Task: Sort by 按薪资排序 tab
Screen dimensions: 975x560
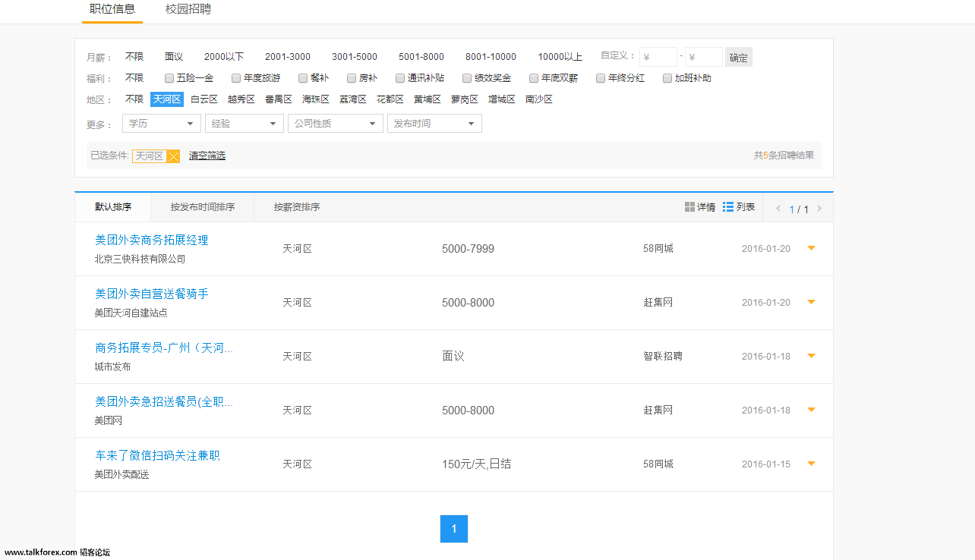Action: (x=297, y=207)
